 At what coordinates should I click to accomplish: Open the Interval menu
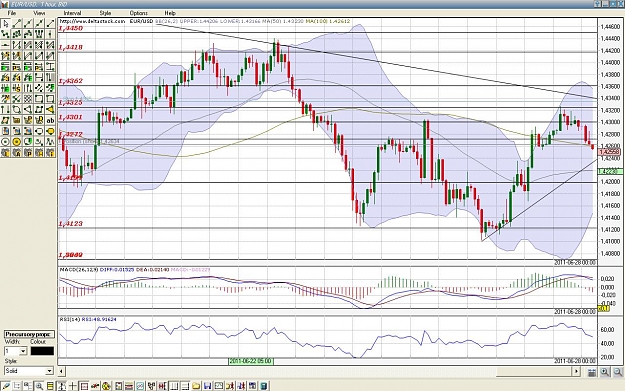click(x=72, y=13)
